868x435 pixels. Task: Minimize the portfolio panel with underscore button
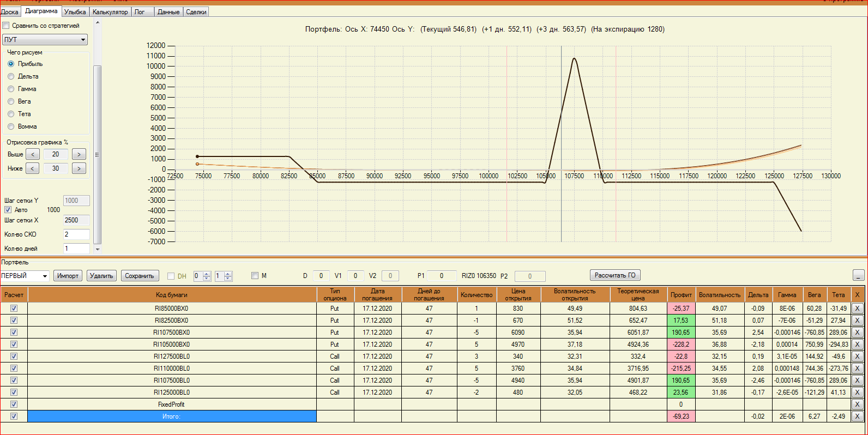click(x=858, y=275)
